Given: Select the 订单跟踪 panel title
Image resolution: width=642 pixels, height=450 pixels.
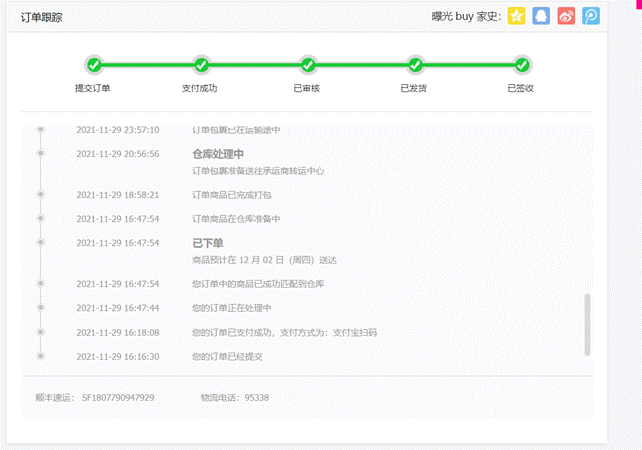Looking at the screenshot, I should pos(41,17).
